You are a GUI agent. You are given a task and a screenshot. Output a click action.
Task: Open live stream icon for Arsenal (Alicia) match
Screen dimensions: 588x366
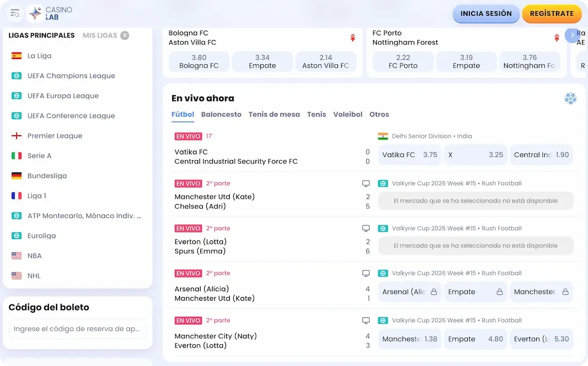pos(366,273)
